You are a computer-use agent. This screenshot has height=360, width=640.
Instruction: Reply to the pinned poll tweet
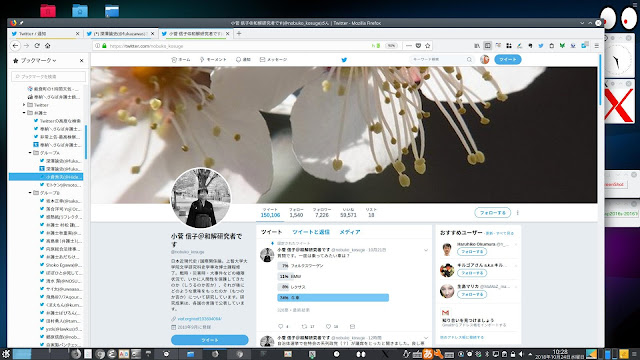pyautogui.click(x=281, y=327)
